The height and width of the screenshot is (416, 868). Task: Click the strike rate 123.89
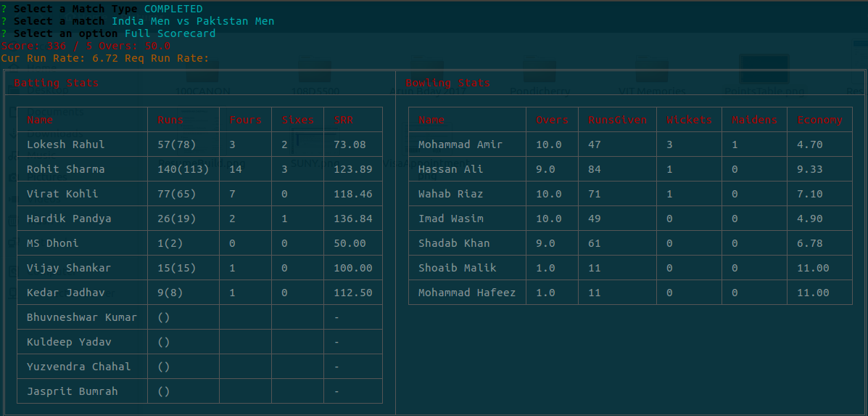point(353,169)
